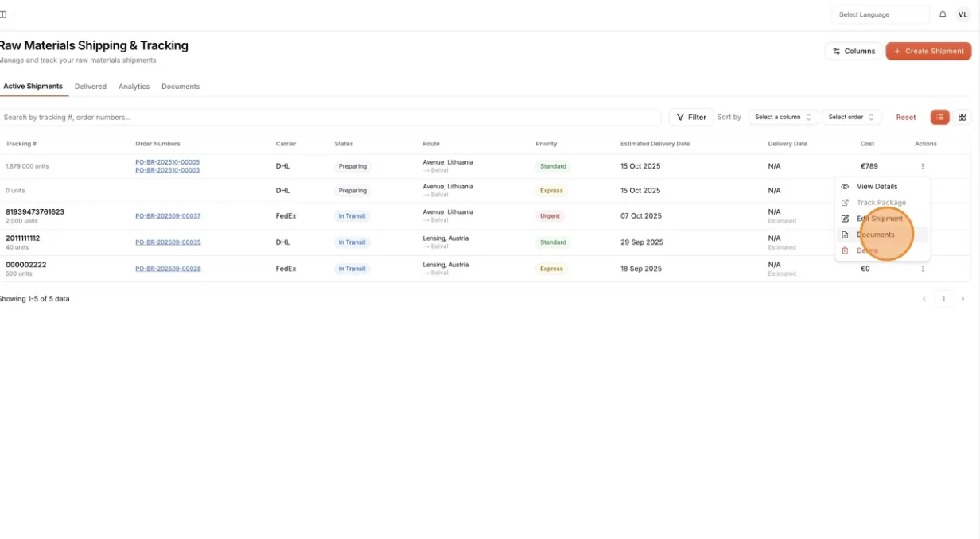Open the Columns chooser

854,51
